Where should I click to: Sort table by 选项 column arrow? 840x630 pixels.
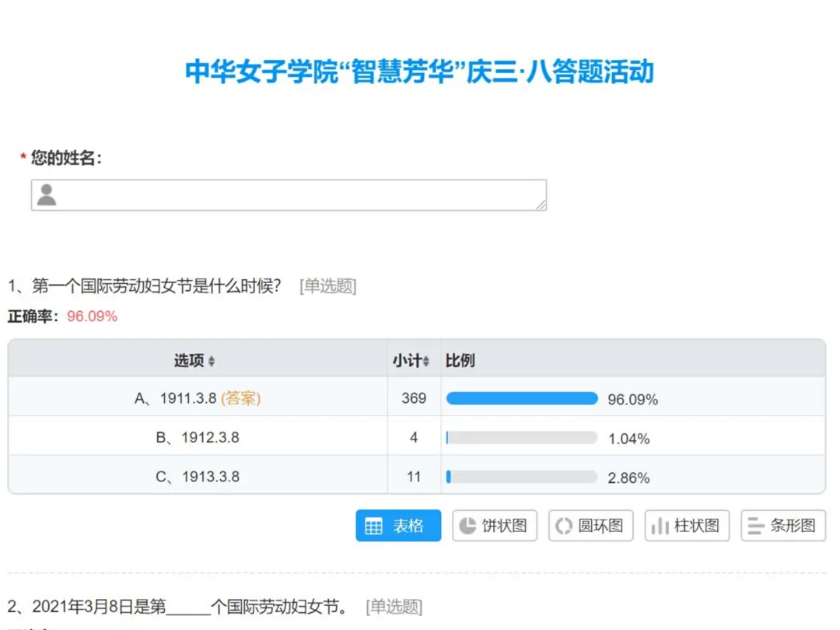tap(212, 362)
